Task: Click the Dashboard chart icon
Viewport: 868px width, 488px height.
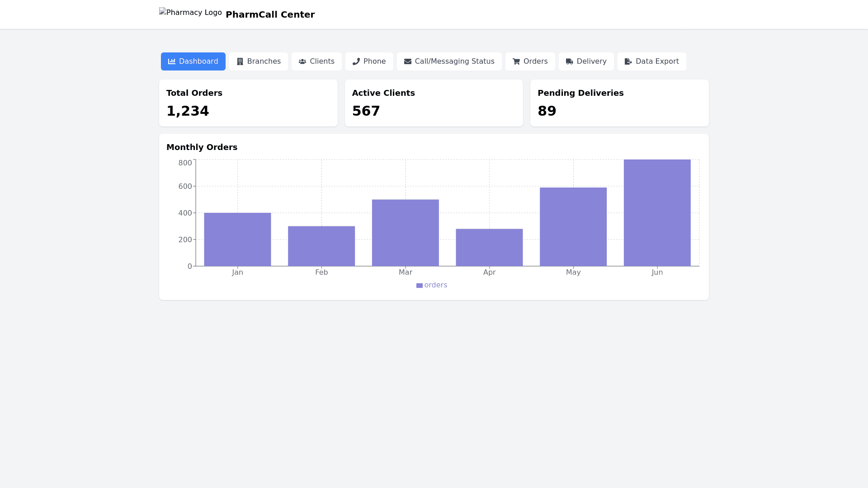Action: coord(172,61)
